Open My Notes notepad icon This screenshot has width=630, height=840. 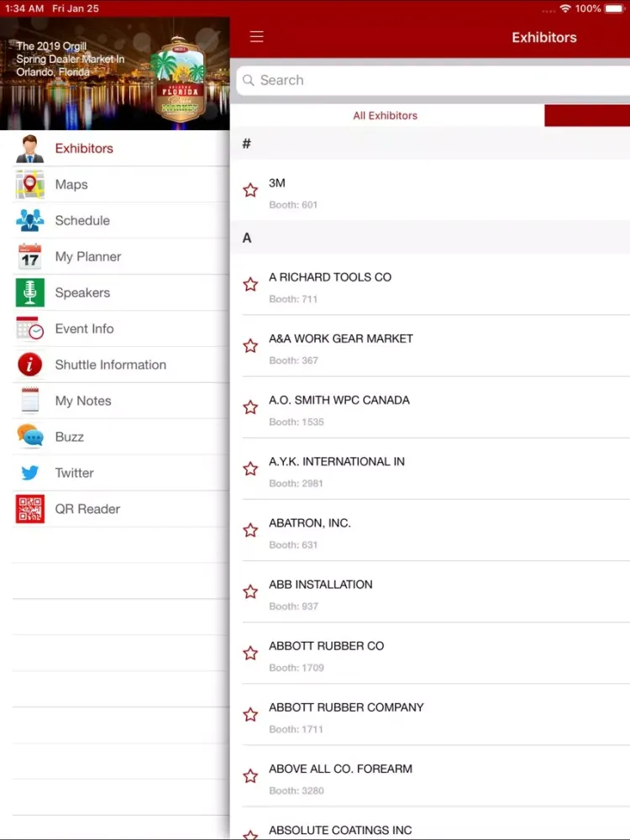tap(29, 400)
